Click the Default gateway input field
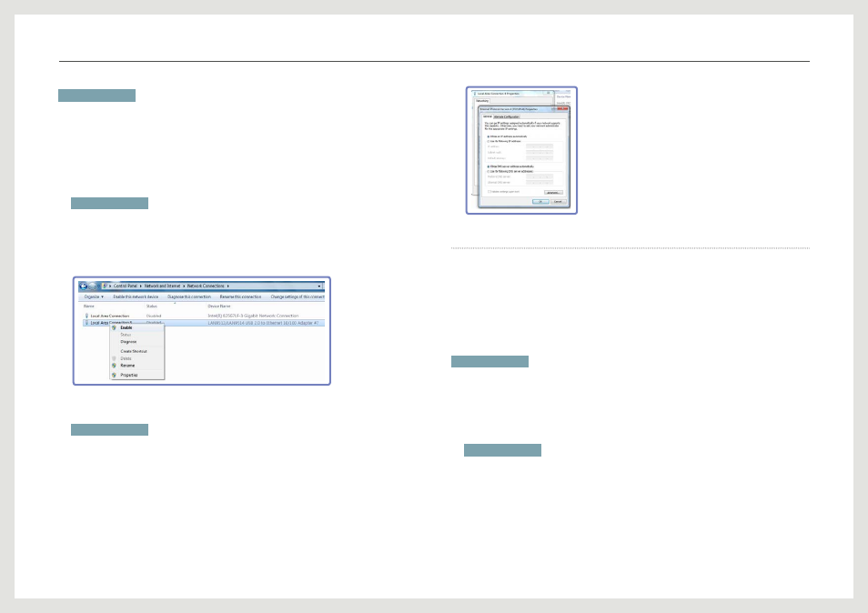868x613 pixels. click(x=540, y=158)
